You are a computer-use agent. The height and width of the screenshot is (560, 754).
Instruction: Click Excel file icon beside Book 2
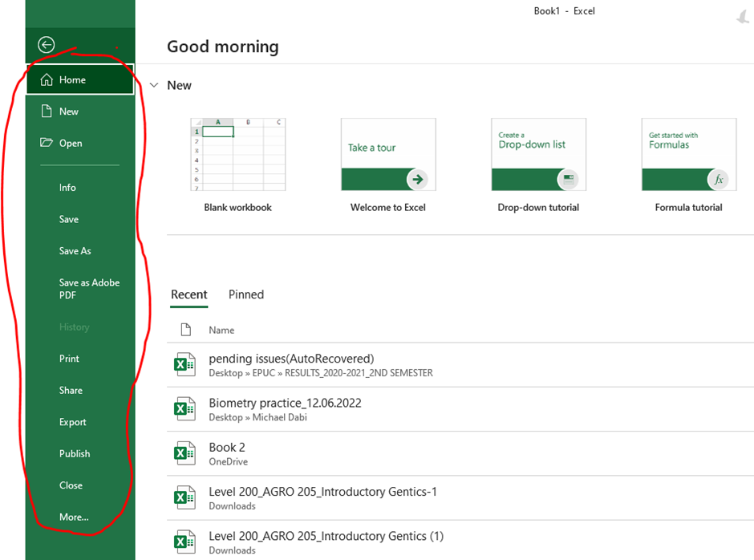click(184, 453)
